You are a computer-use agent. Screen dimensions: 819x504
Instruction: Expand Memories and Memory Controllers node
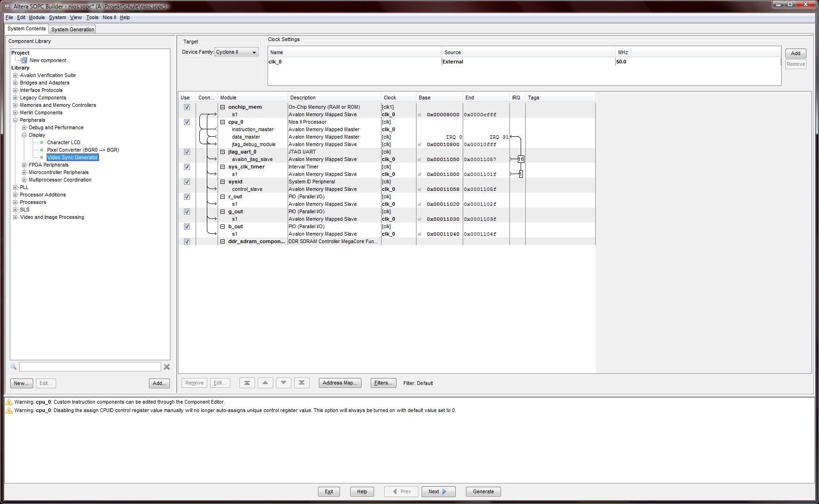coord(15,105)
